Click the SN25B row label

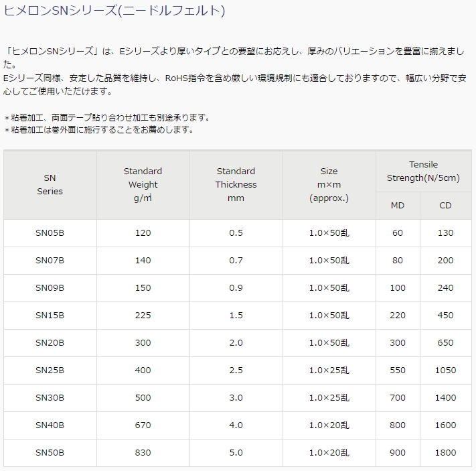50,371
